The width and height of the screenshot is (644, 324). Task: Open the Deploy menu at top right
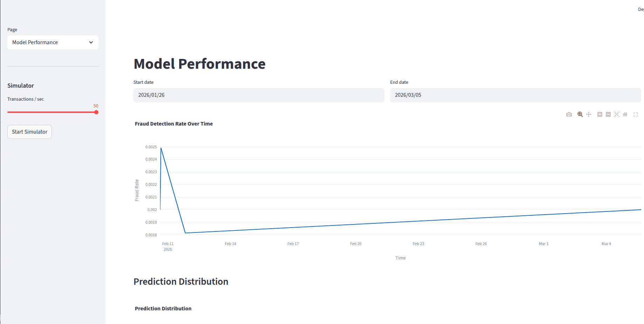click(x=640, y=9)
